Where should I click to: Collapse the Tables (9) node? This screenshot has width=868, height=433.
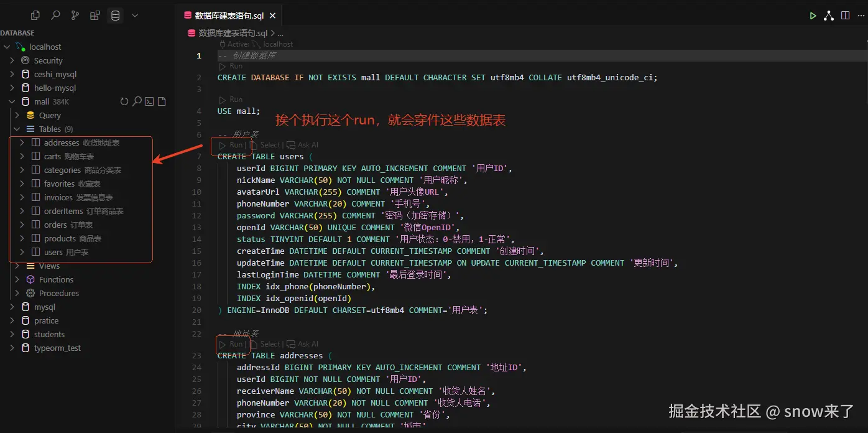pyautogui.click(x=17, y=129)
